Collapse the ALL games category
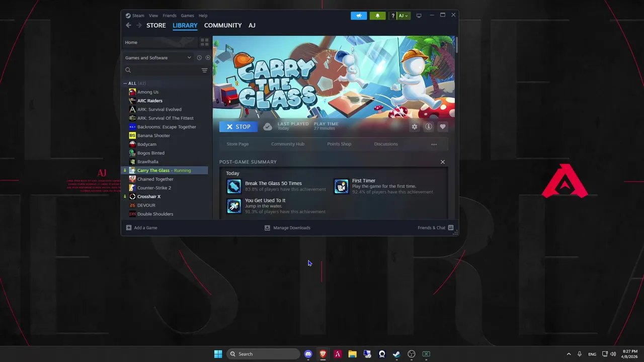 click(x=125, y=83)
